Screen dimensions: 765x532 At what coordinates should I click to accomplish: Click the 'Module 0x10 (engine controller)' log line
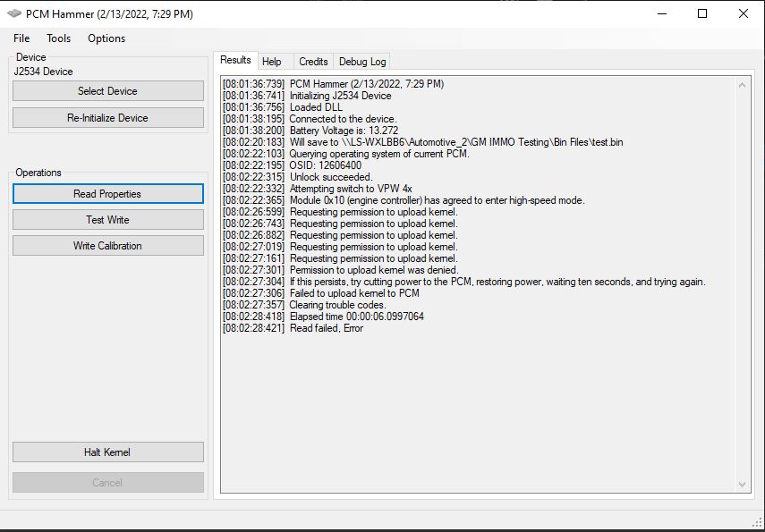click(x=404, y=200)
